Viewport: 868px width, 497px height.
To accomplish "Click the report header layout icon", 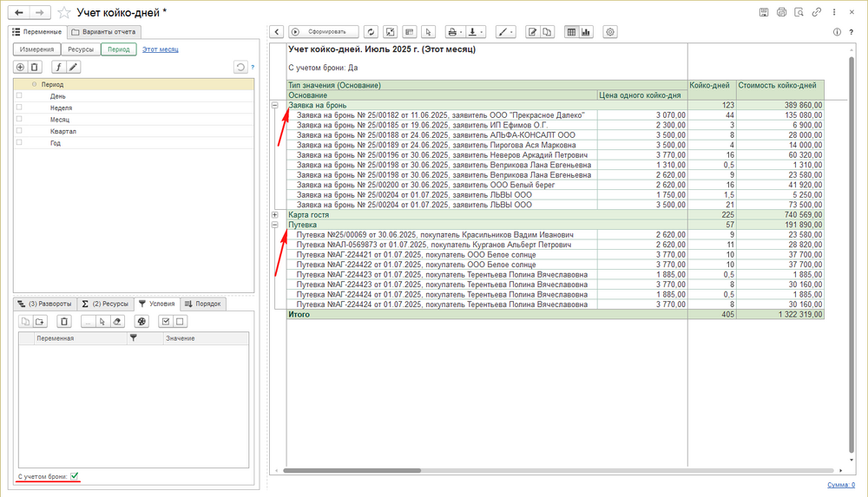I will point(409,32).
